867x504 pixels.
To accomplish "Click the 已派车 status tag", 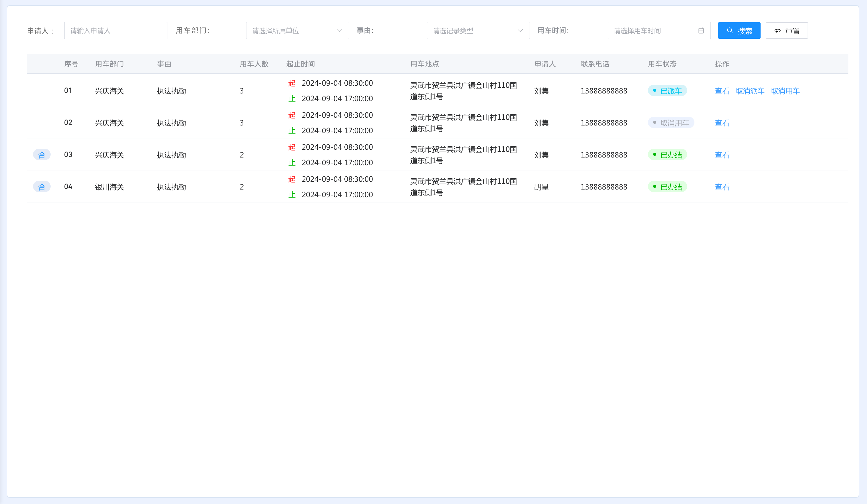I will pos(667,91).
